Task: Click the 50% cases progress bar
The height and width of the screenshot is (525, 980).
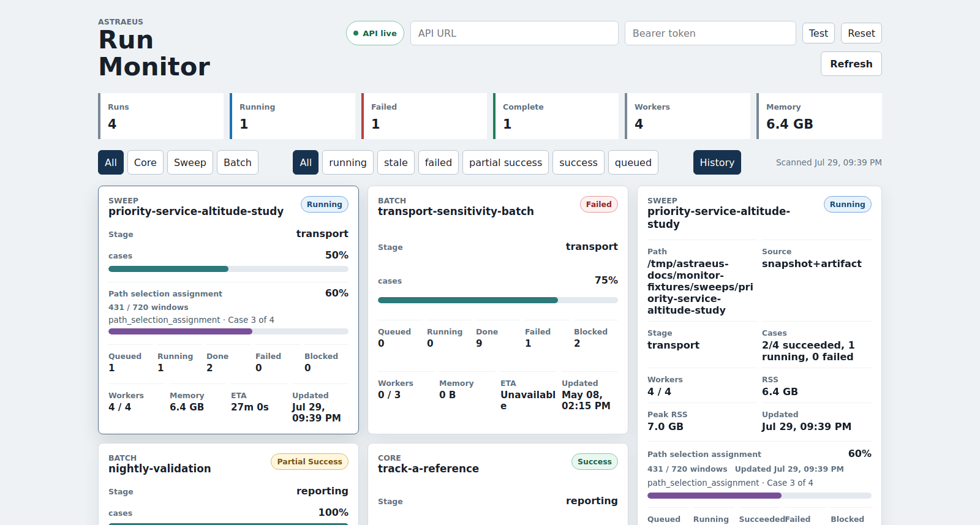Action: coord(228,269)
